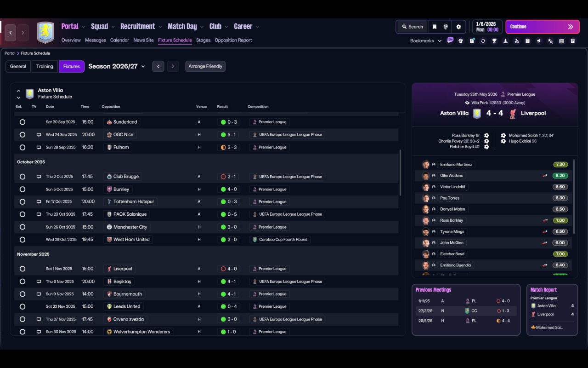Open the player search bookmark icon
The height and width of the screenshot is (368, 588).
[516, 41]
